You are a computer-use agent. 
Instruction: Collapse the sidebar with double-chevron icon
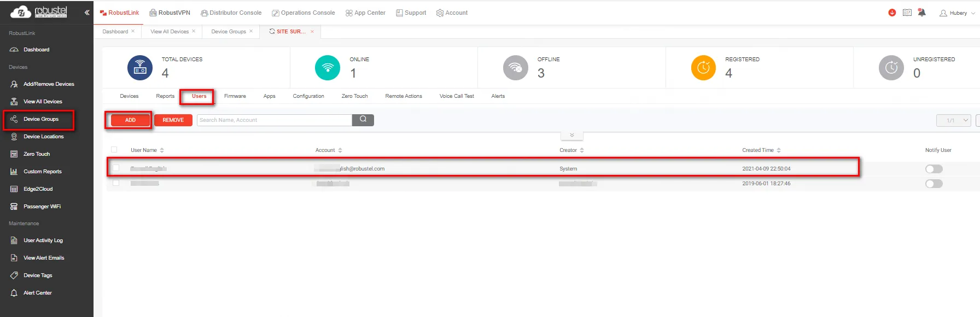pyautogui.click(x=87, y=13)
